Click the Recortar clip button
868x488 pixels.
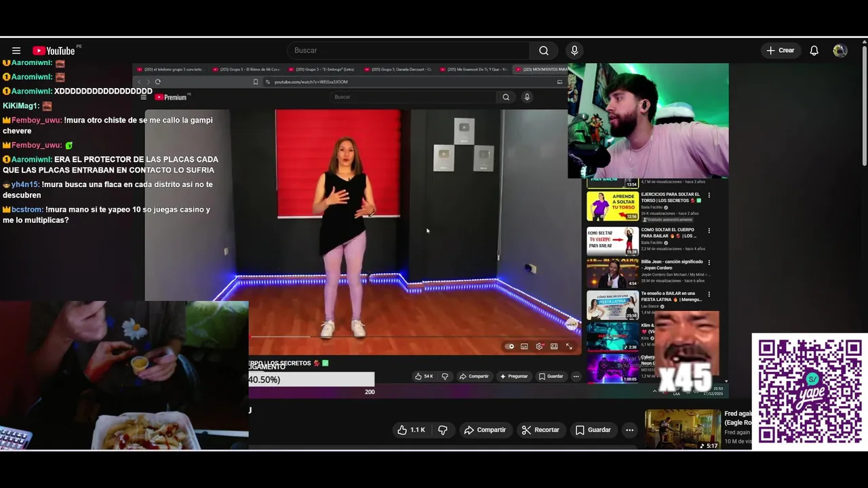click(540, 430)
